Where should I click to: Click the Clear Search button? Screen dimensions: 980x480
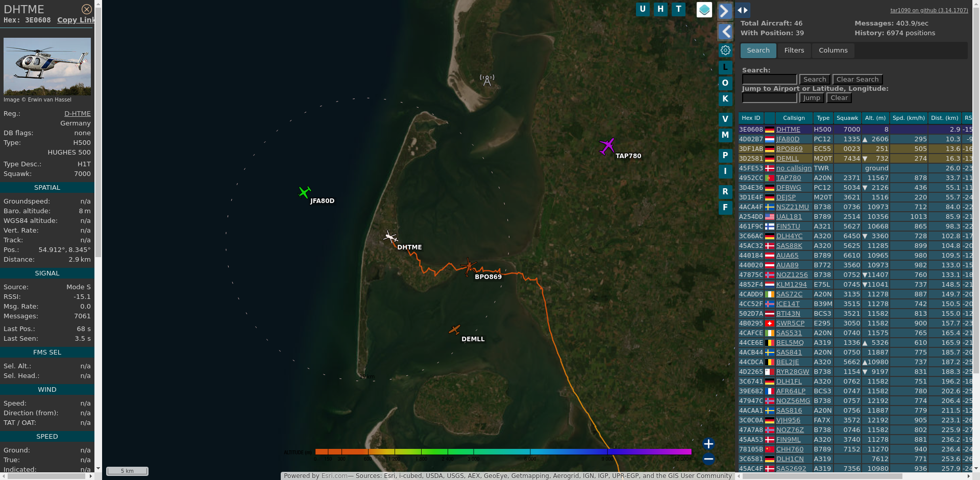pos(857,80)
